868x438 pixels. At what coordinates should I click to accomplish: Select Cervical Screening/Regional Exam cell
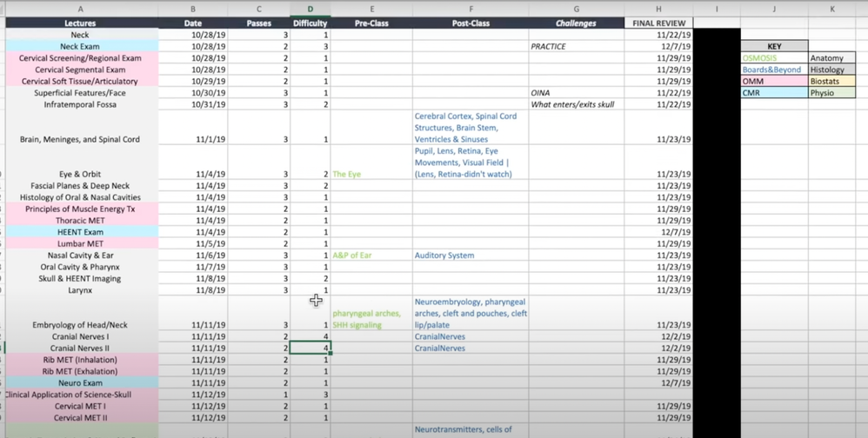coord(81,58)
